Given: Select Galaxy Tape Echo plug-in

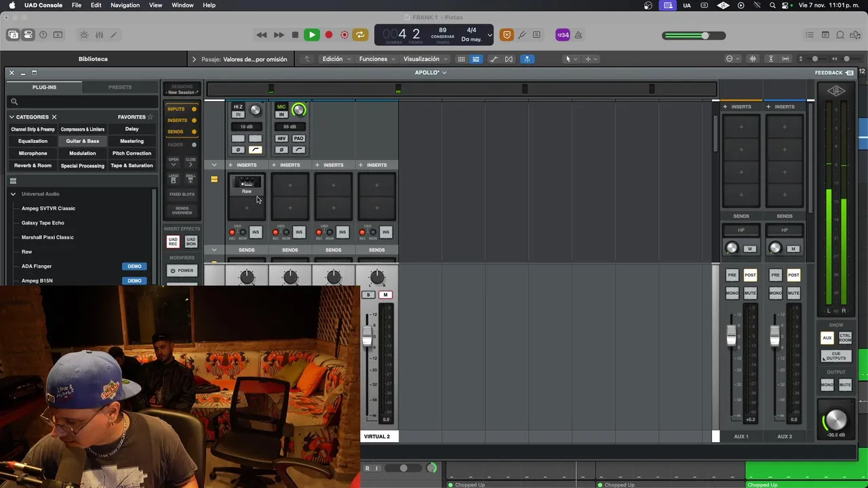Looking at the screenshot, I should point(43,223).
